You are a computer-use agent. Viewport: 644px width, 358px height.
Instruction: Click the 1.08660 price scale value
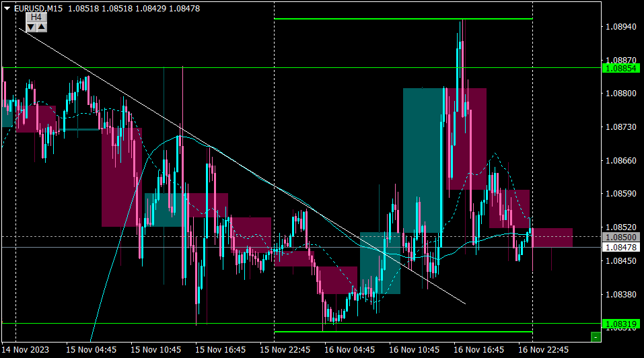(621, 160)
